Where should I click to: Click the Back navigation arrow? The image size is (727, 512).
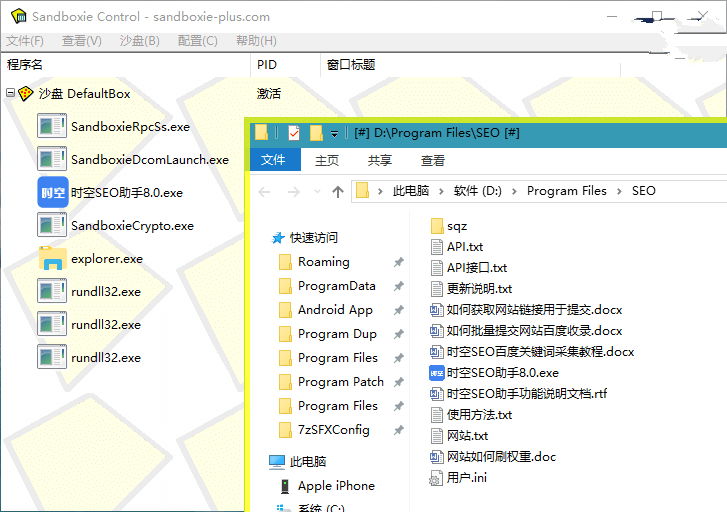pos(264,192)
